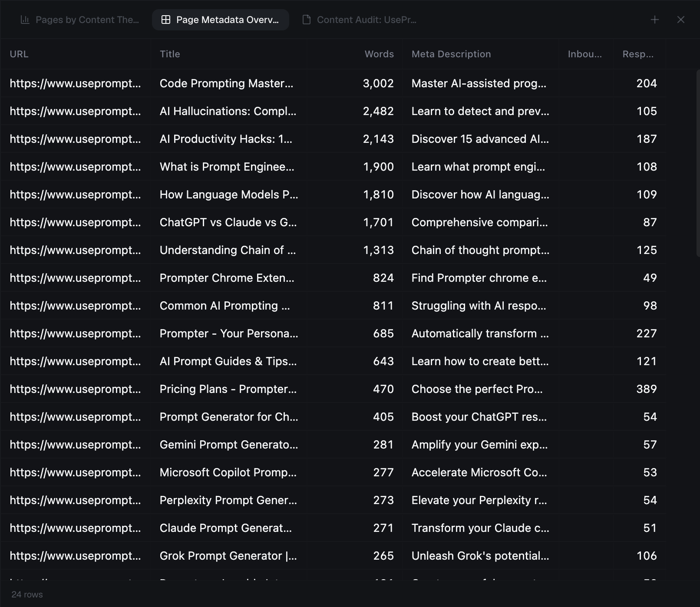This screenshot has height=607, width=700.
Task: Select Prompter - Your Personal title cell
Action: pyautogui.click(x=229, y=333)
